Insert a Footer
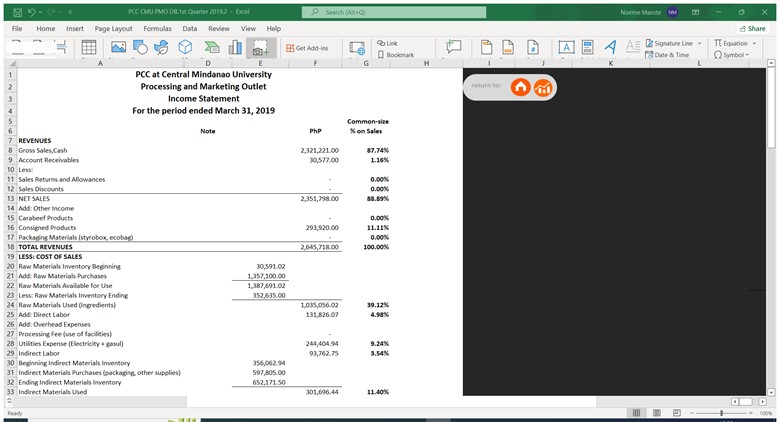Image resolution: width=780 pixels, height=422 pixels. point(508,47)
